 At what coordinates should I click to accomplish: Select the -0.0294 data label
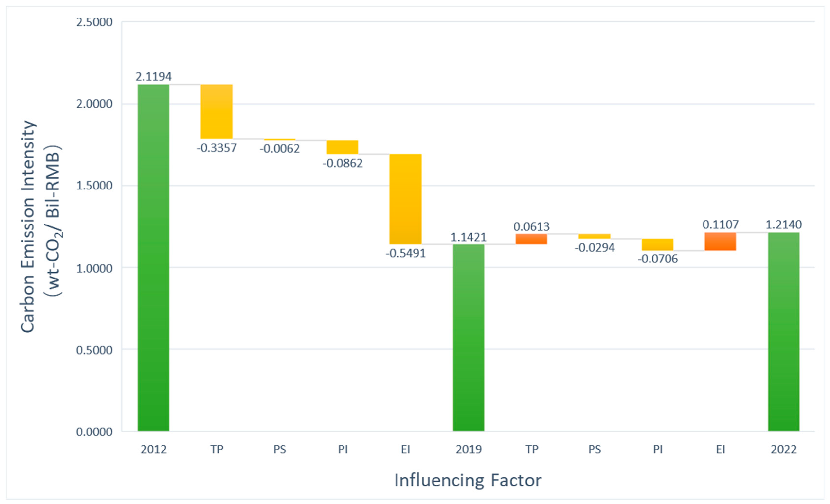tap(595, 248)
